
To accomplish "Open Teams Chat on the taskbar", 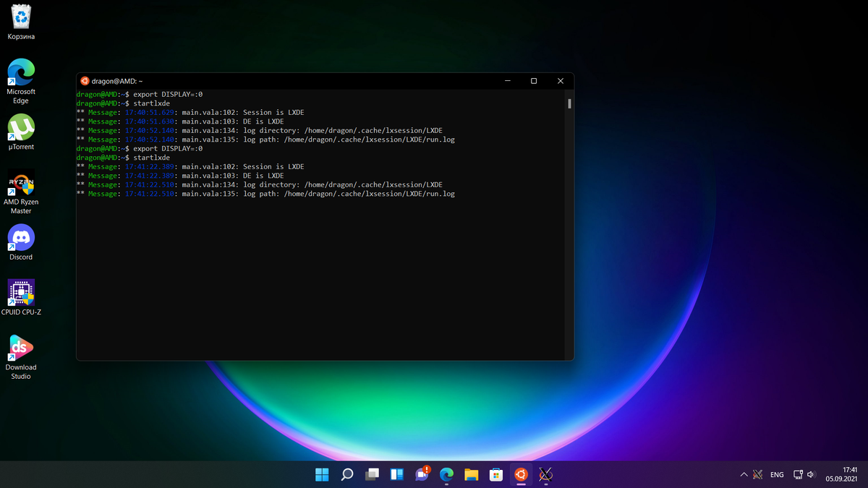I will click(x=422, y=475).
